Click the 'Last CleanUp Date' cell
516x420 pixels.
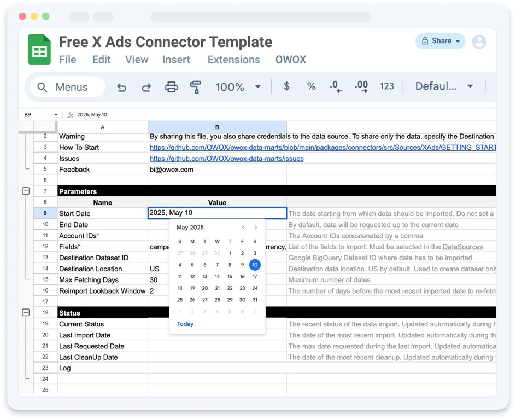103,358
